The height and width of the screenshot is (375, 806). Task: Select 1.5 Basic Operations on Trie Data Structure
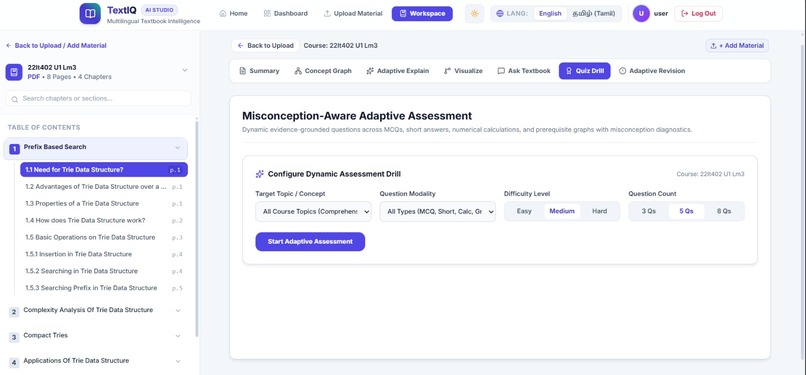click(104, 237)
